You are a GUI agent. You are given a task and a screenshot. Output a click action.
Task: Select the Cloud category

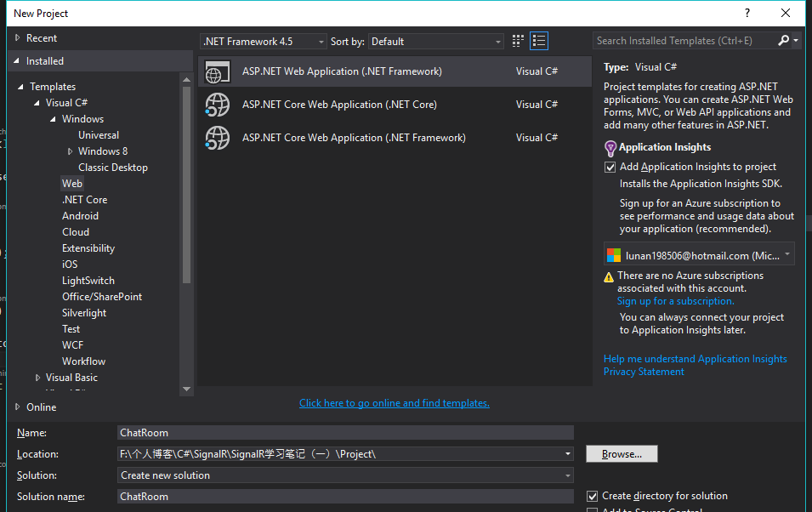[x=76, y=232]
